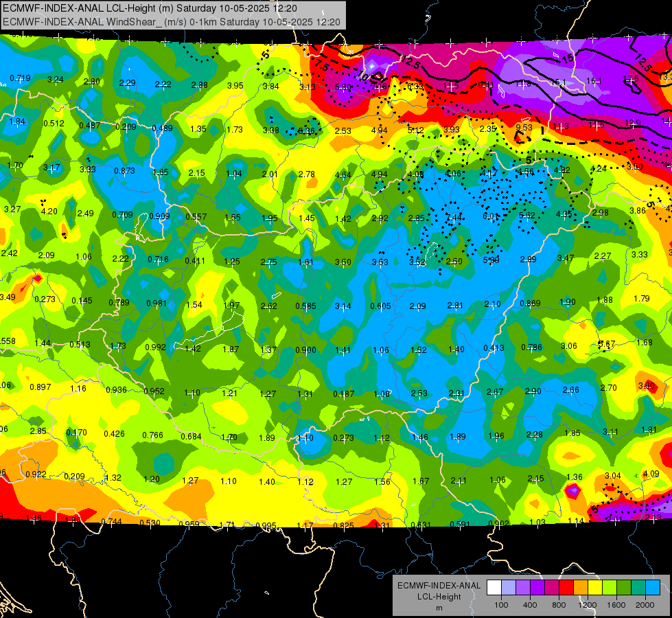Click the pale lavender legend swatch
This screenshot has height=618, width=672.
[x=509, y=588]
